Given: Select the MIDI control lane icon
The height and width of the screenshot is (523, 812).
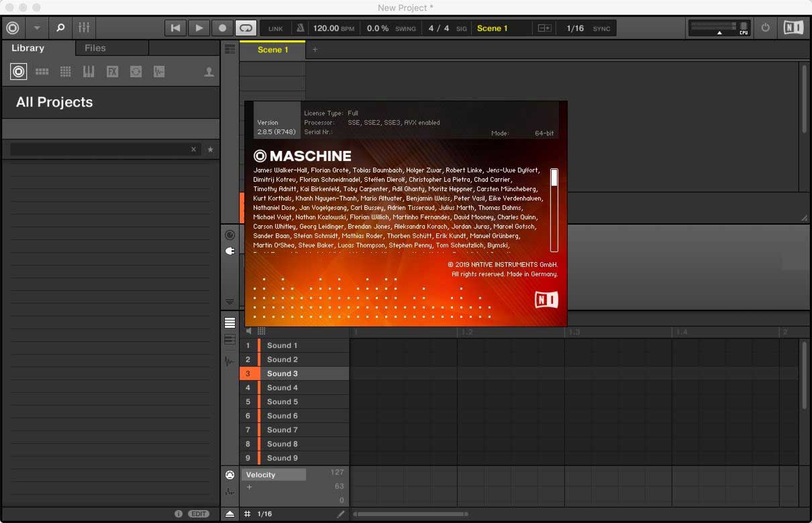Looking at the screenshot, I should coord(230,475).
